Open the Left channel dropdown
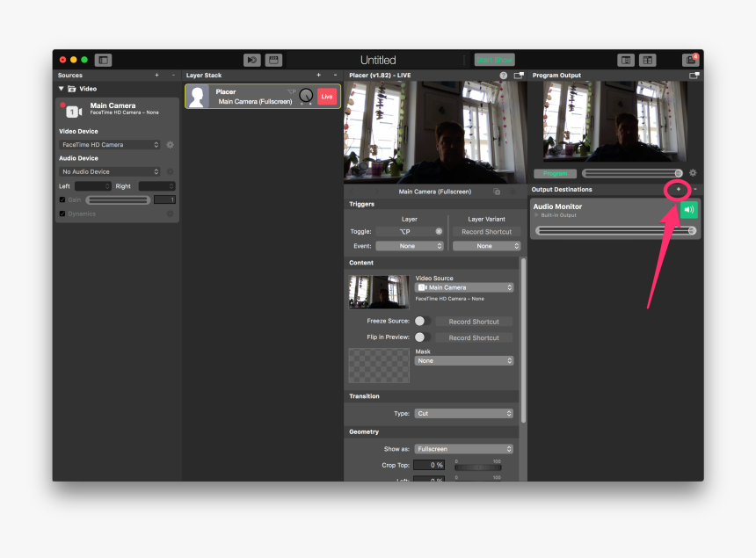 (x=93, y=186)
